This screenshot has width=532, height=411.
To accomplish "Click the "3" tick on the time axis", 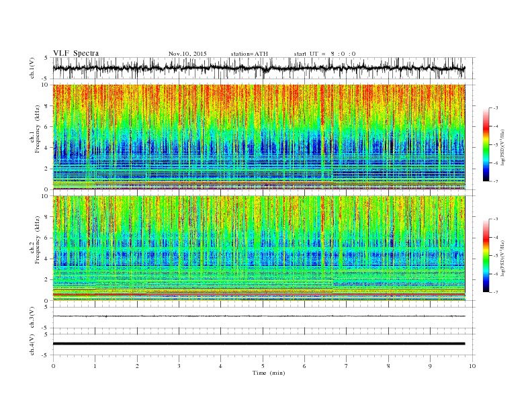I will [179, 366].
